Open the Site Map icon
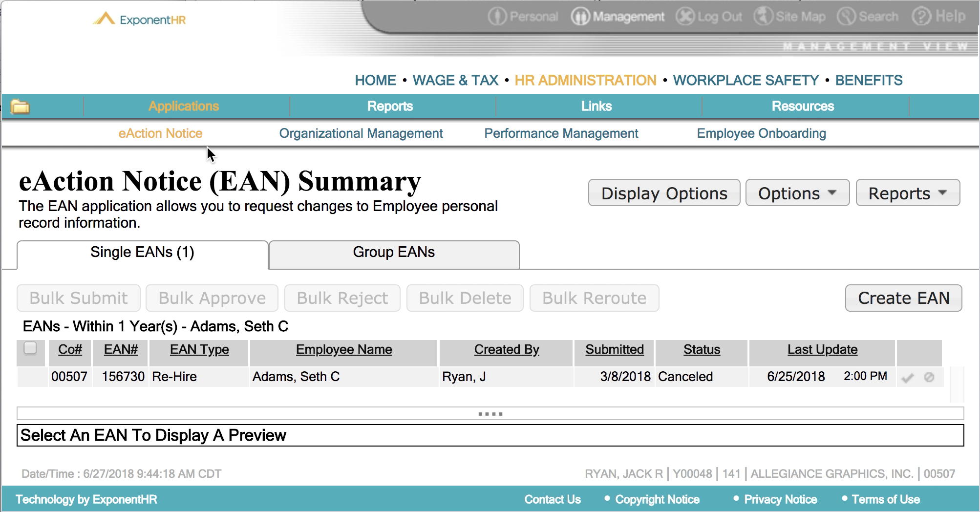 click(x=763, y=17)
